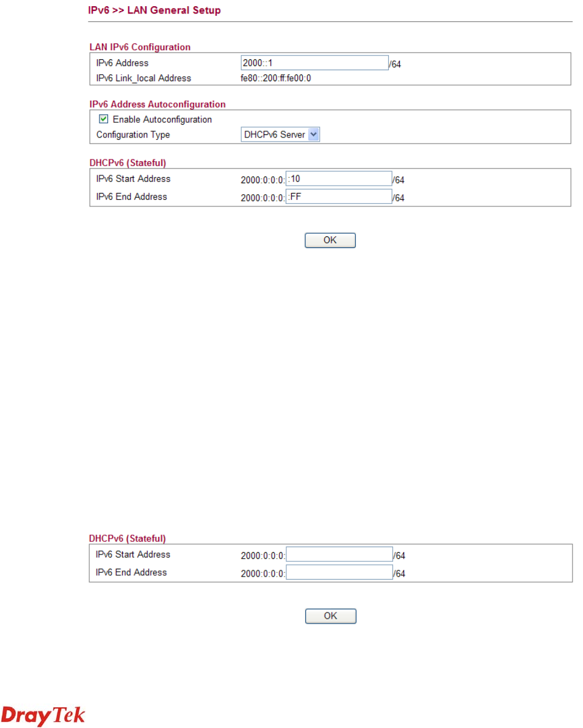This screenshot has height=728, width=583.
Task: Open the Configuration Type dropdown
Action: click(281, 135)
